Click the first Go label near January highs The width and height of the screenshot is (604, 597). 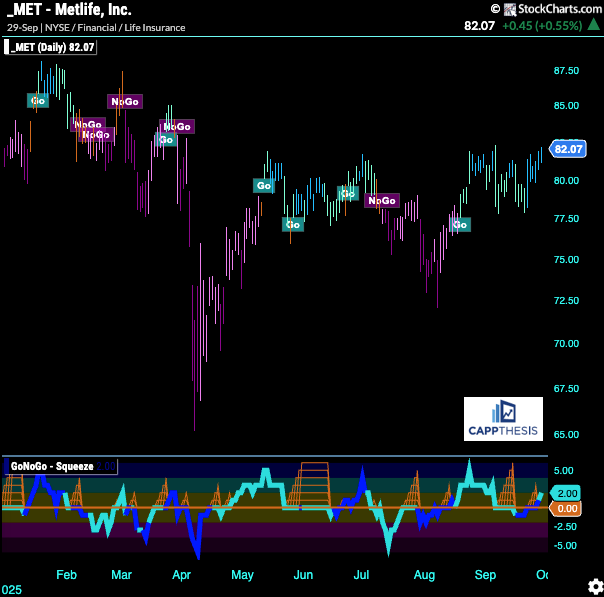point(38,101)
